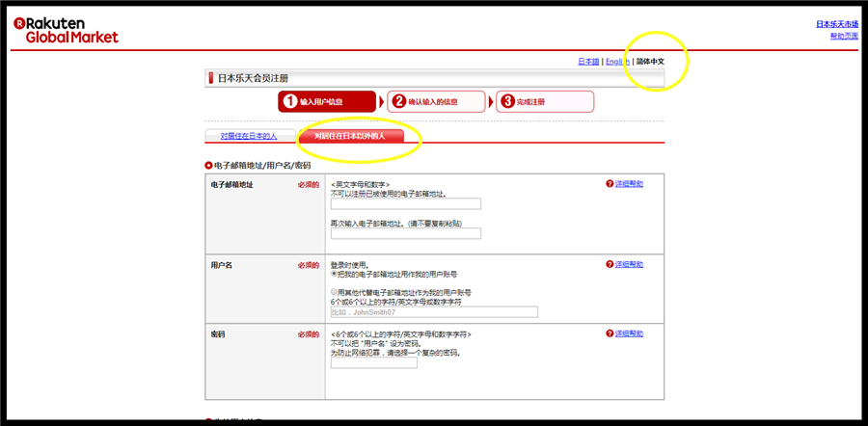This screenshot has width=868, height=426.
Task: Click the Rakuten Global Market logo
Action: [66, 29]
